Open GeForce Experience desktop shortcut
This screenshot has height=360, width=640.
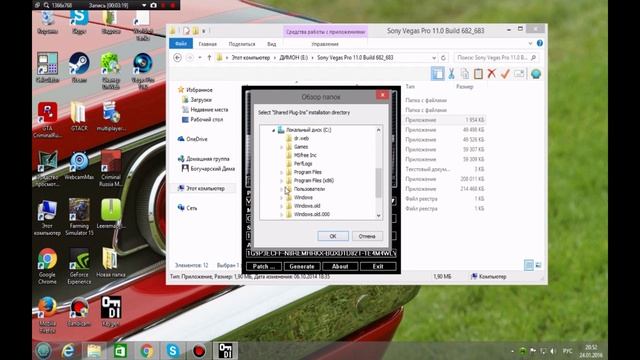pyautogui.click(x=79, y=266)
